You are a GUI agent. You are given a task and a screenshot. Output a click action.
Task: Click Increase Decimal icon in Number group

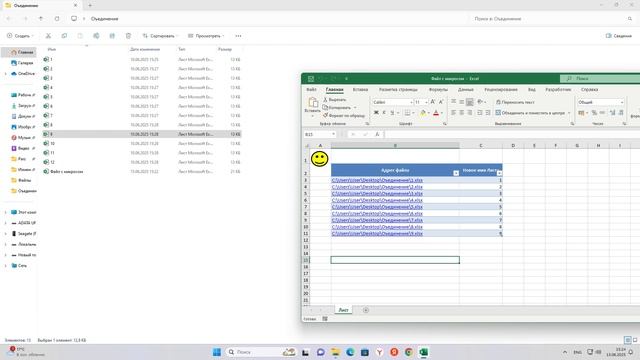tap(612, 113)
